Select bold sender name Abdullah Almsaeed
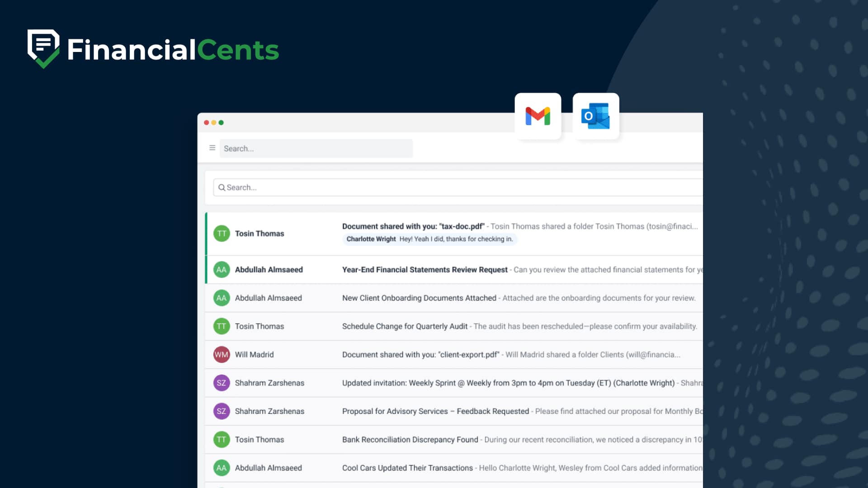Viewport: 868px width, 488px height. tap(269, 270)
